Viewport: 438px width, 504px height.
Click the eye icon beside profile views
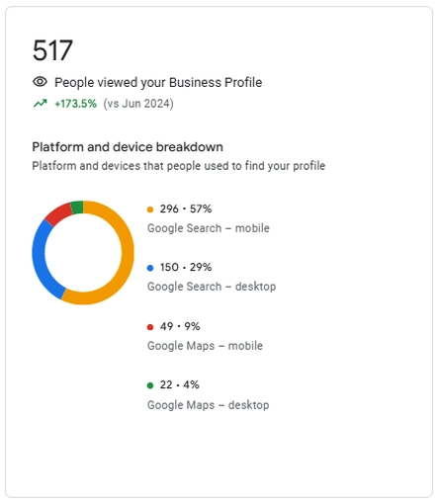pos(40,82)
